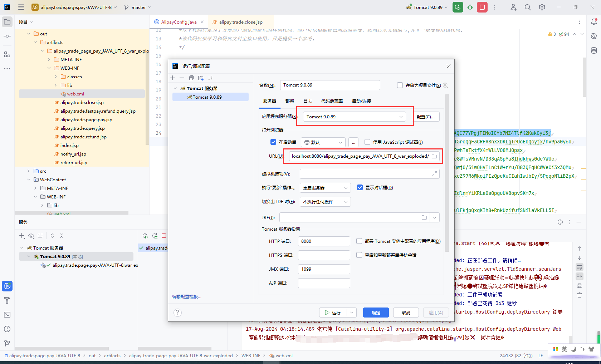
Task: Stop the running Tomcat server
Action: 482,7
